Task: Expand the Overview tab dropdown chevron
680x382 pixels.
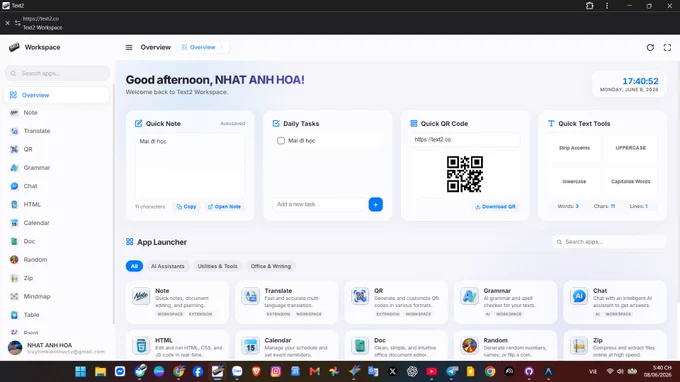Action: coord(222,47)
